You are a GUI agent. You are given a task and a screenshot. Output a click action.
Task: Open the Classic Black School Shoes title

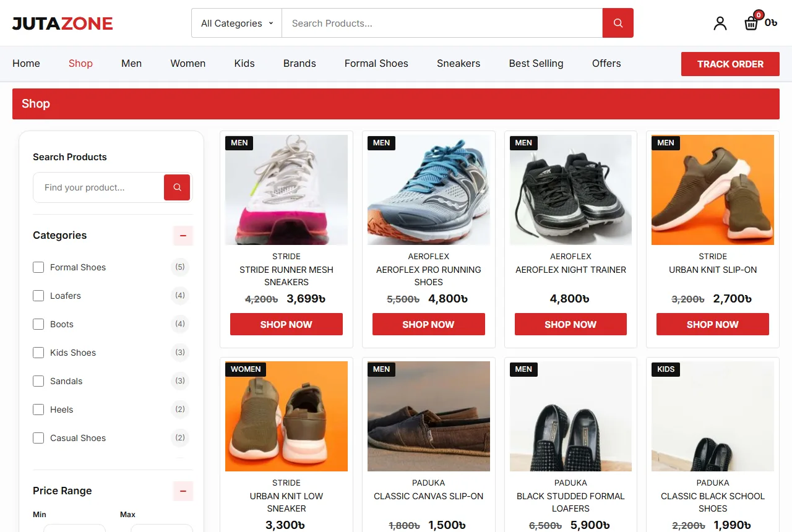pyautogui.click(x=713, y=502)
